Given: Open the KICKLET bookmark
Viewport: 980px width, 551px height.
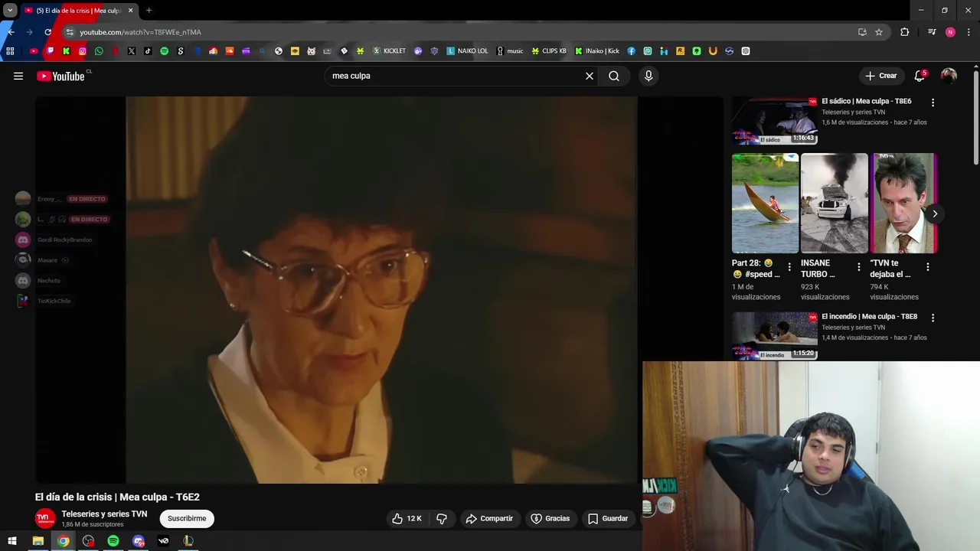Looking at the screenshot, I should click(x=390, y=51).
